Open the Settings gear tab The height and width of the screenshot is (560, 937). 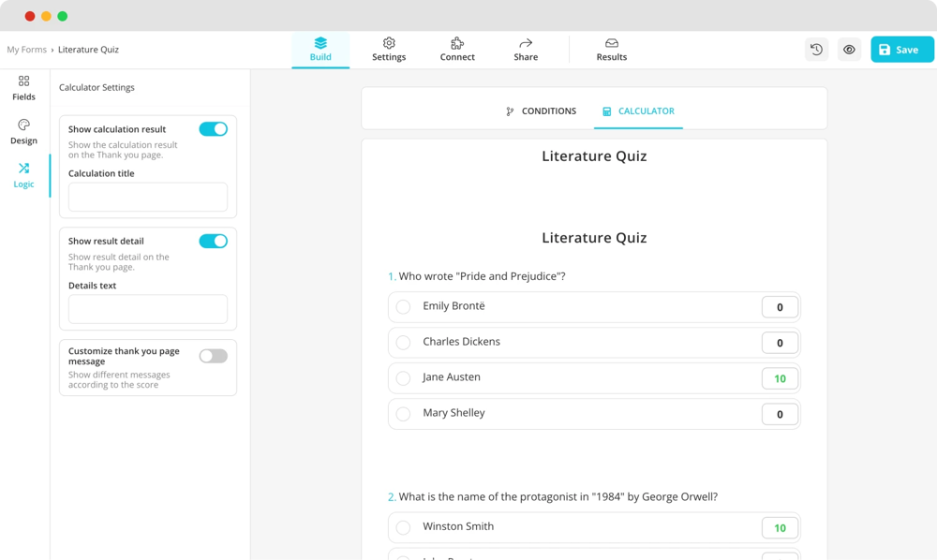coord(389,49)
